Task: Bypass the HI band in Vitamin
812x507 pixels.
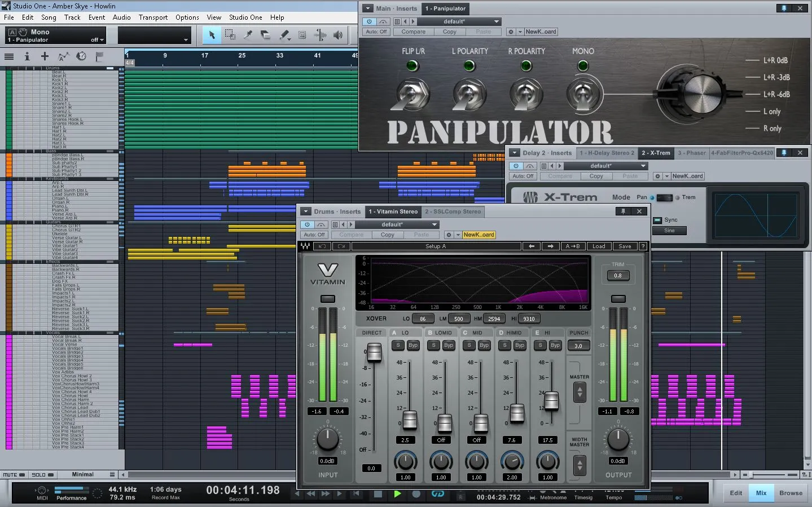Action: click(555, 345)
